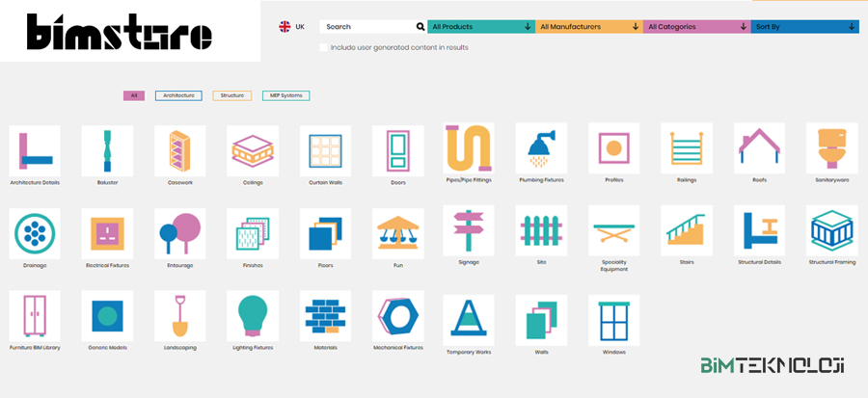Image resolution: width=868 pixels, height=398 pixels.
Task: Open the Signage category icon
Action: 469,230
